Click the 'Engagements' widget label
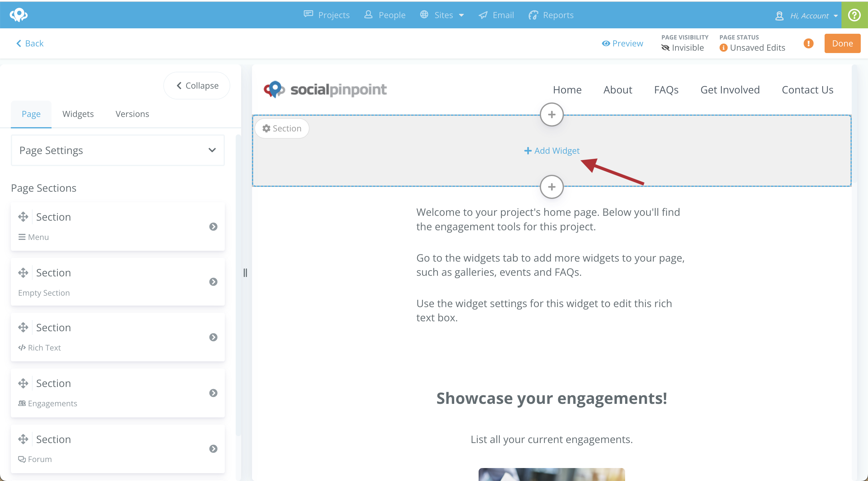This screenshot has width=868, height=481. pyautogui.click(x=52, y=403)
